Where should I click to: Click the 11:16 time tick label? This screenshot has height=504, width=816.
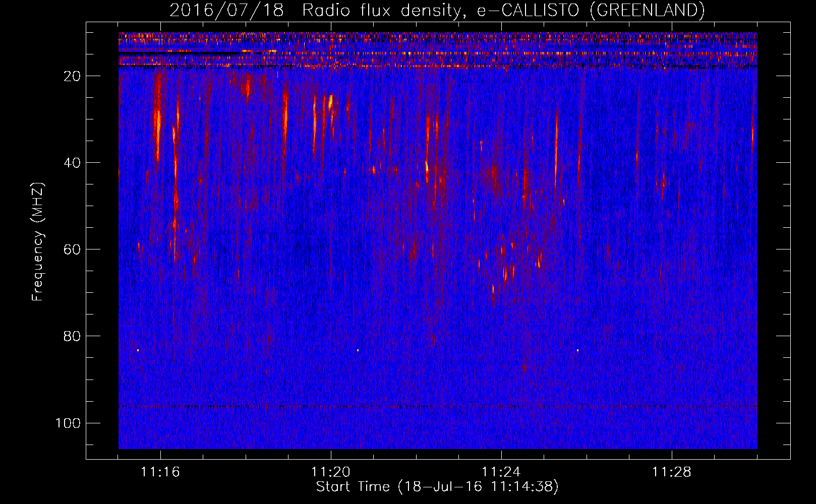coord(160,472)
